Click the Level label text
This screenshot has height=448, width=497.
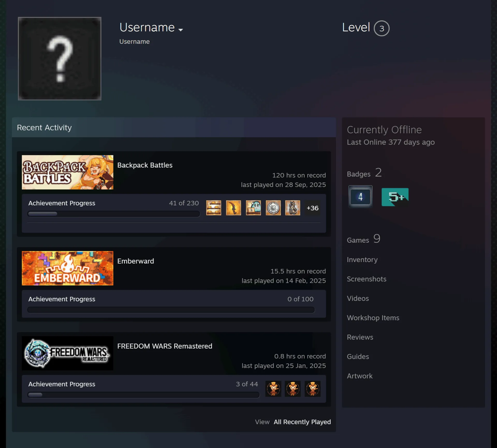coord(356,27)
